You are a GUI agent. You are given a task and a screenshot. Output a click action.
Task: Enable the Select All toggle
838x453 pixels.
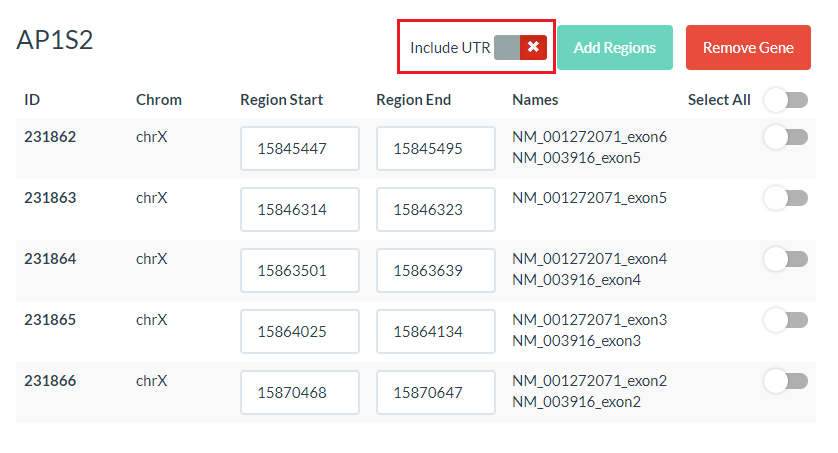click(786, 100)
